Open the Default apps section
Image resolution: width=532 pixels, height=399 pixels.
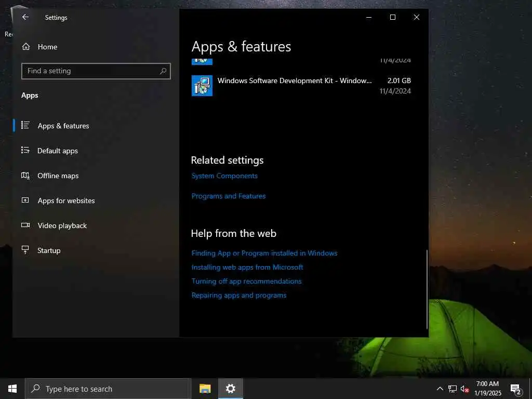96,151
